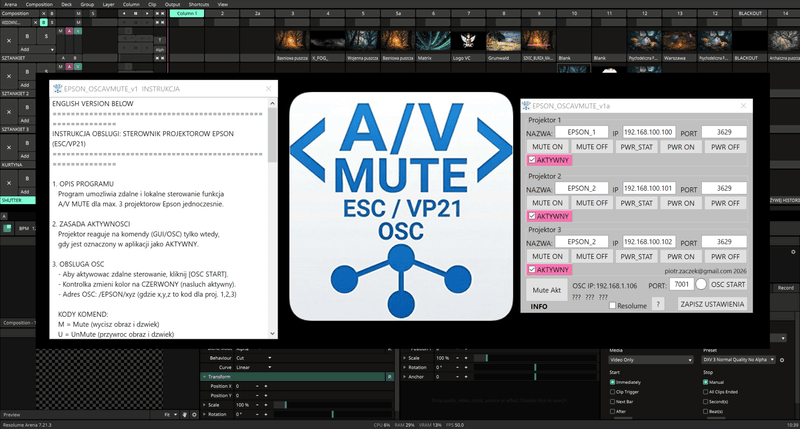The width and height of the screenshot is (800, 429).
Task: Click ZAPISZ USTAWIENIA to save settings
Action: 712,304
